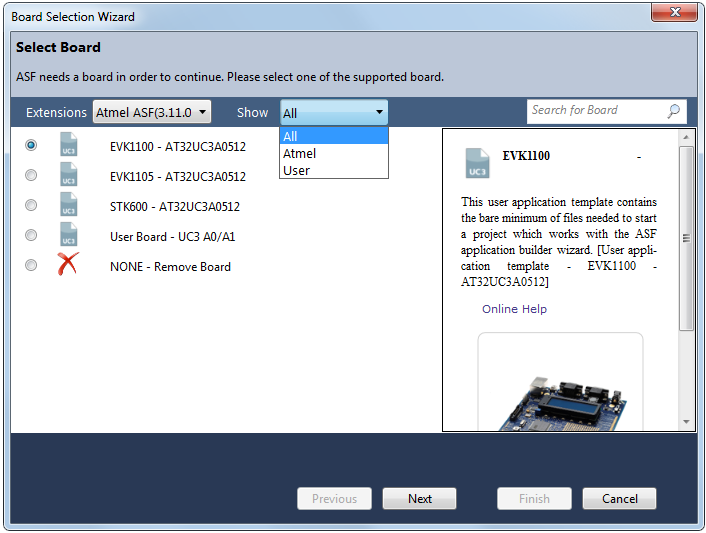Click the NONE - Remove Board label
Screen dimensions: 706x533
170,267
